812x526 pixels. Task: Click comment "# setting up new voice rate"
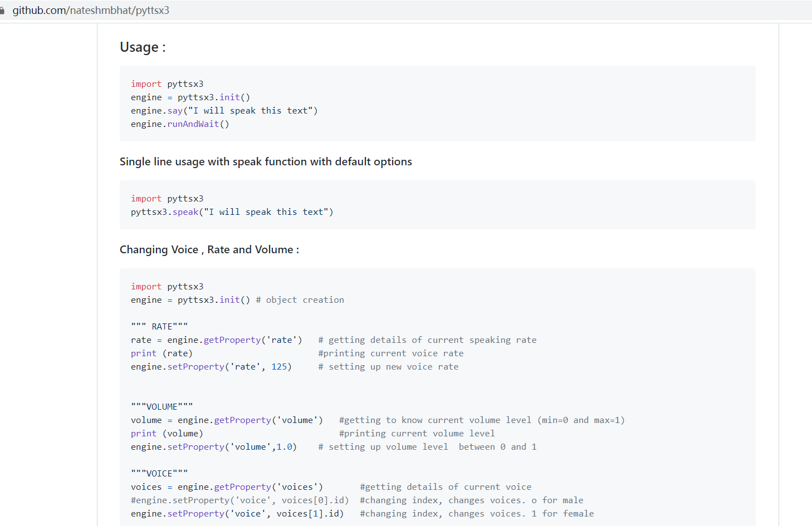388,367
